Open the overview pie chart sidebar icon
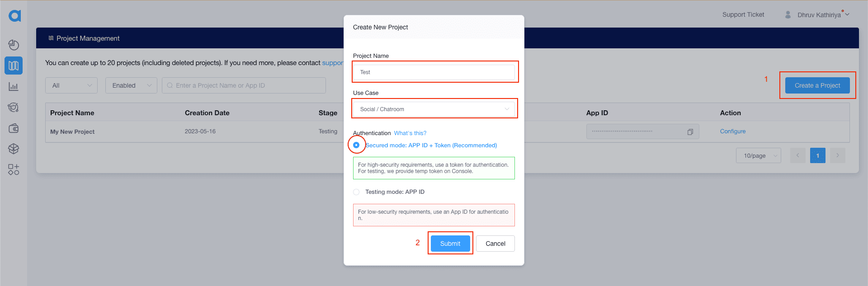 [x=14, y=45]
